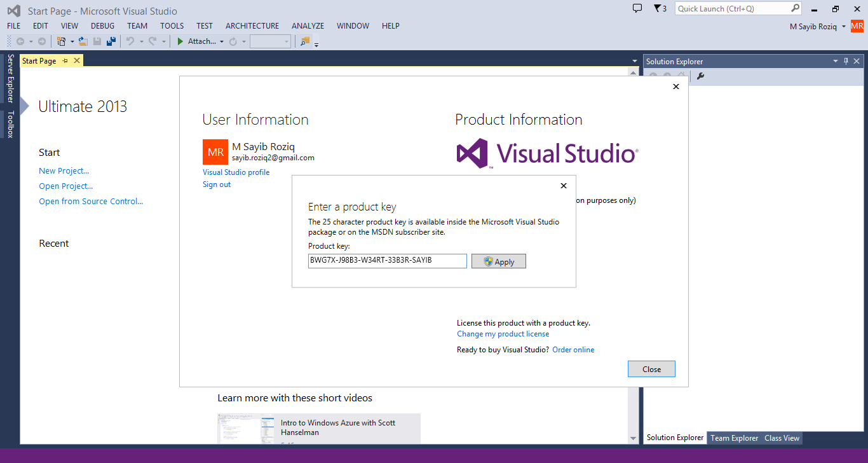Click the MR avatar under User Information
Viewport: 868px width, 463px height.
click(215, 152)
